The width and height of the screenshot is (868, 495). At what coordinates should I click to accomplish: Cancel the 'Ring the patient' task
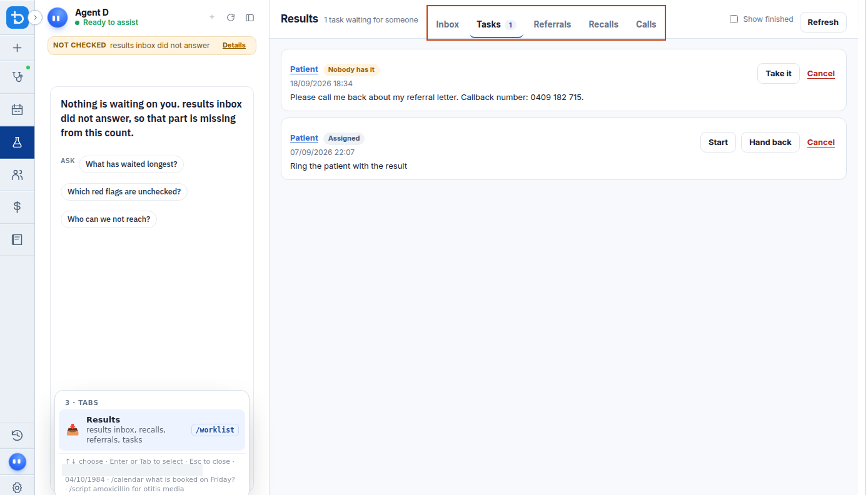click(821, 142)
